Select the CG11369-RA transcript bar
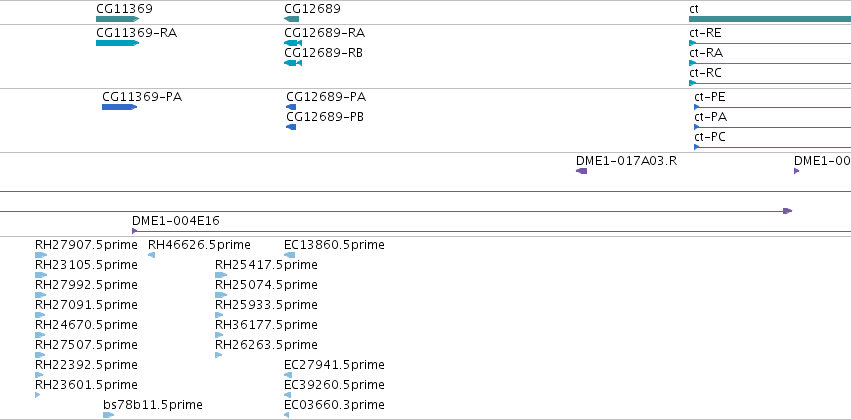This screenshot has width=851, height=420. click(117, 43)
